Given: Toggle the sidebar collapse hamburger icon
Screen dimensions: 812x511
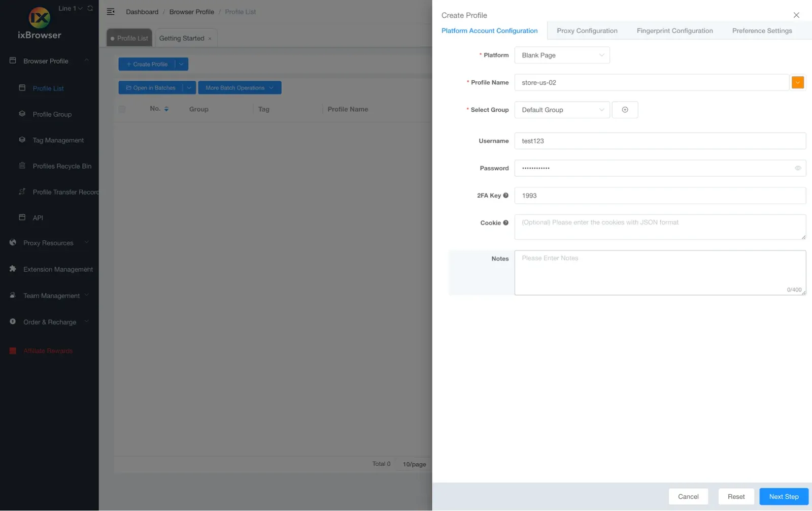Looking at the screenshot, I should click(x=111, y=12).
